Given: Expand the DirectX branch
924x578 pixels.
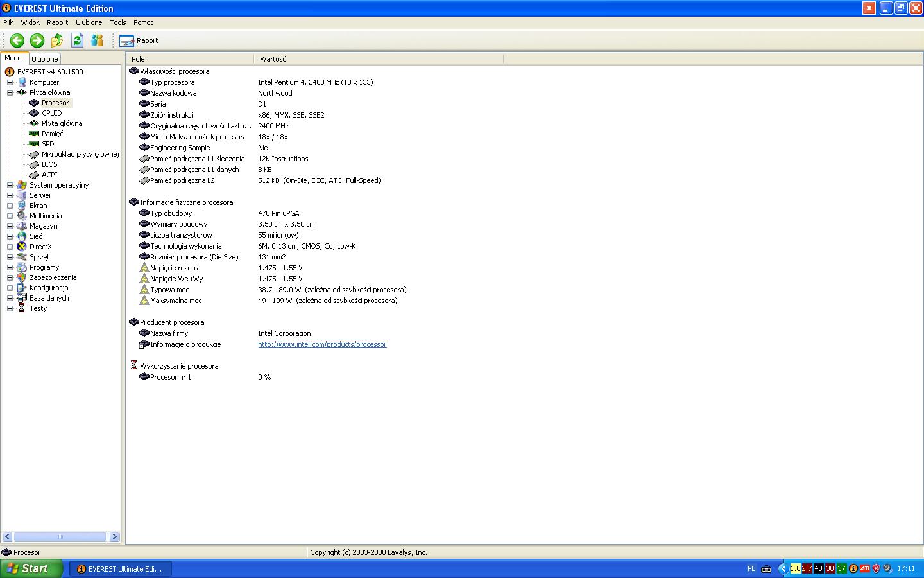Looking at the screenshot, I should pos(10,247).
